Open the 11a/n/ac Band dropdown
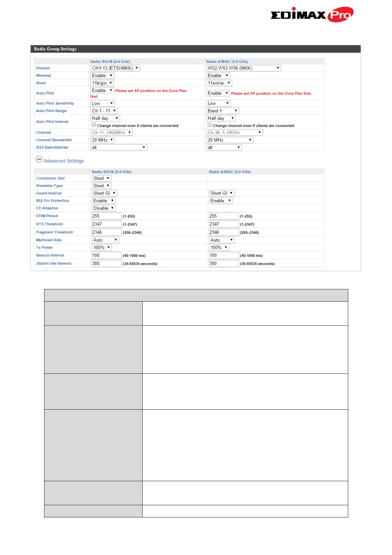 coord(219,83)
